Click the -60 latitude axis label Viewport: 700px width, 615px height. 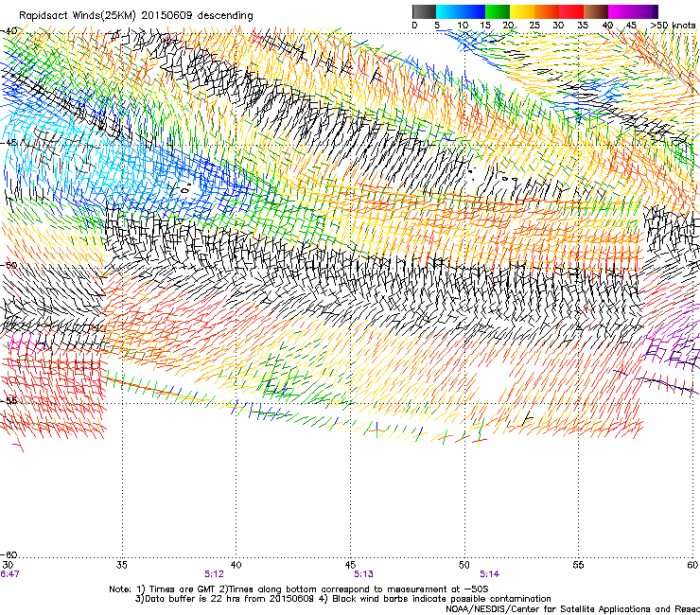pos(9,554)
